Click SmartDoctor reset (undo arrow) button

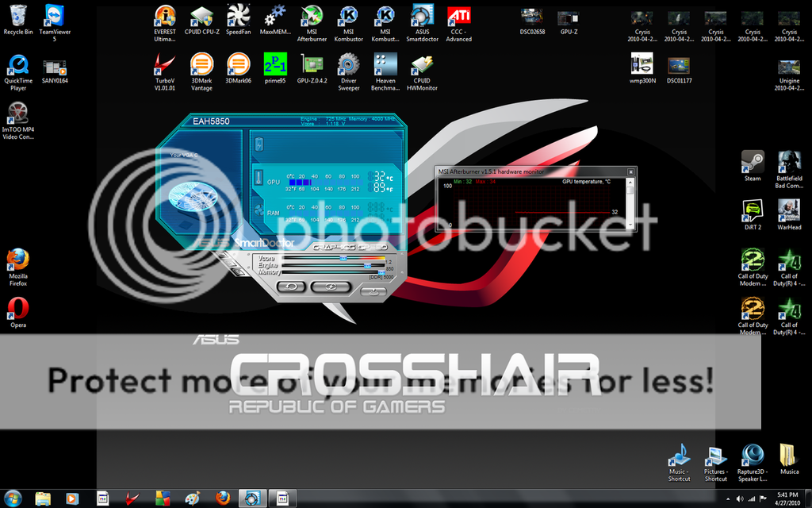coord(291,286)
